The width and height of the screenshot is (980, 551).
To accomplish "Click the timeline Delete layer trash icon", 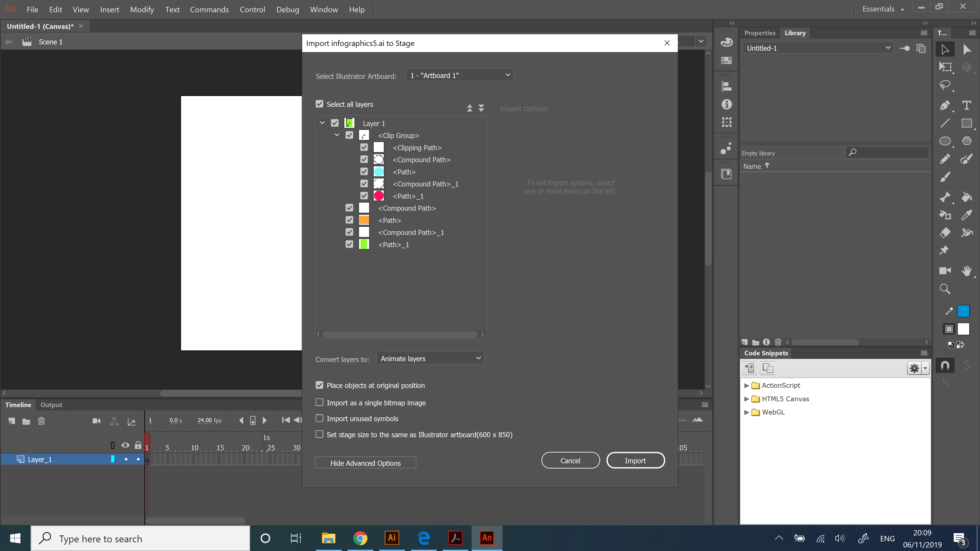I will [41, 421].
